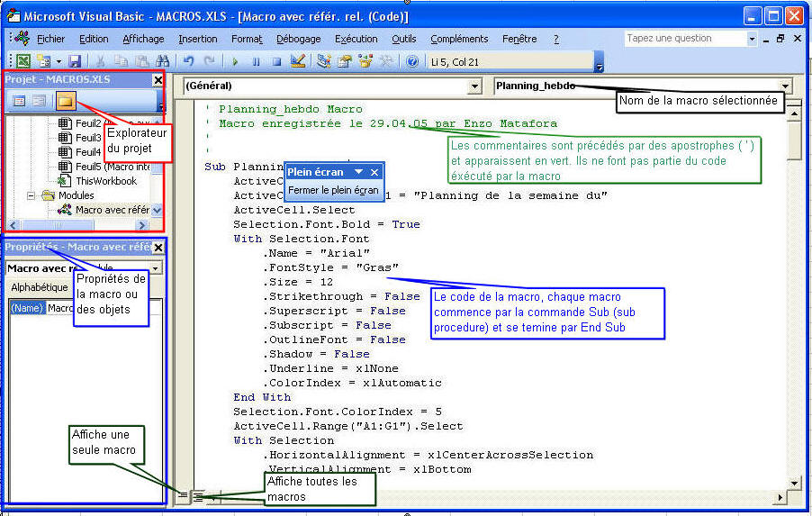Open the insert-object dropdown arrow beside UserForm

59,61
